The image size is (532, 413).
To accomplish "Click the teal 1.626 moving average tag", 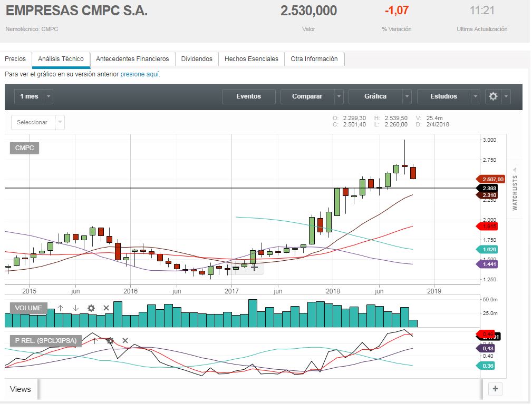I will pyautogui.click(x=488, y=249).
